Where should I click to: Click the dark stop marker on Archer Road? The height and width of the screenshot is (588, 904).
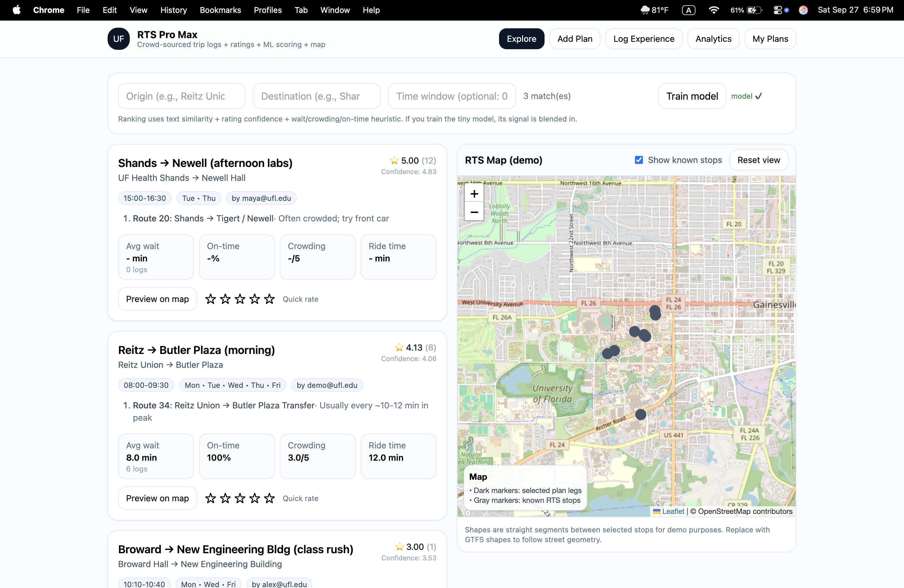tap(640, 415)
